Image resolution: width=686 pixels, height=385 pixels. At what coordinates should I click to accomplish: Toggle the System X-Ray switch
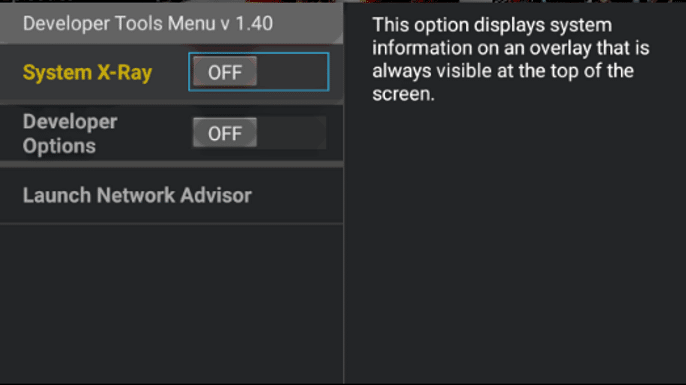259,72
